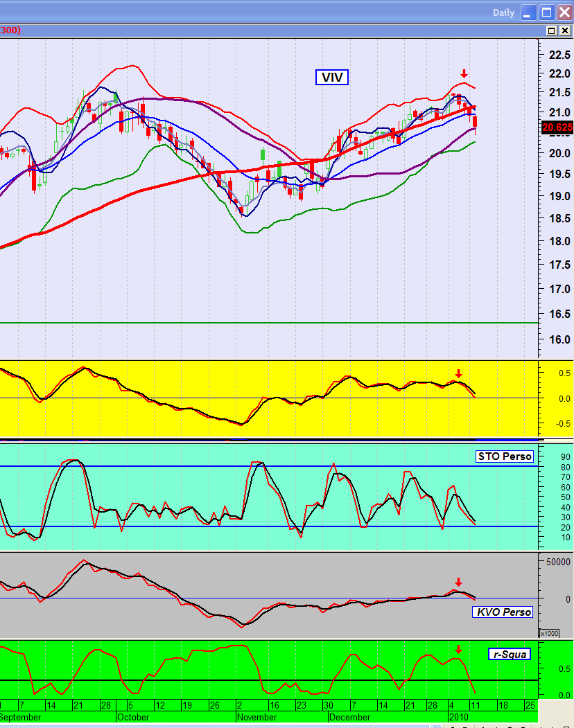Maximize the Daily chart window
Viewport: 574px width, 728px height.
coord(546,12)
